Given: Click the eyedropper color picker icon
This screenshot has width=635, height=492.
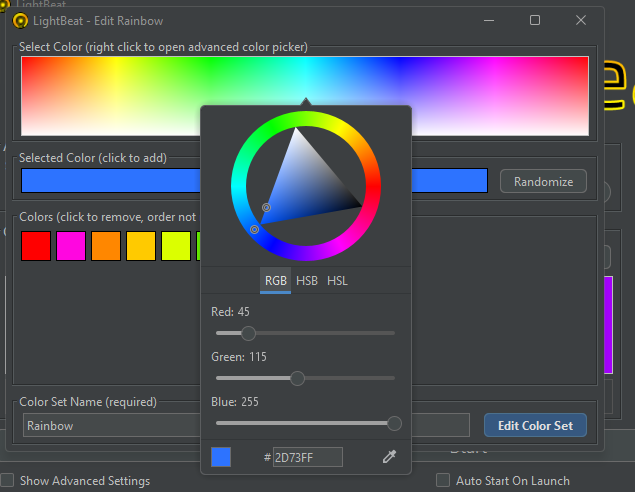Looking at the screenshot, I should tap(389, 457).
